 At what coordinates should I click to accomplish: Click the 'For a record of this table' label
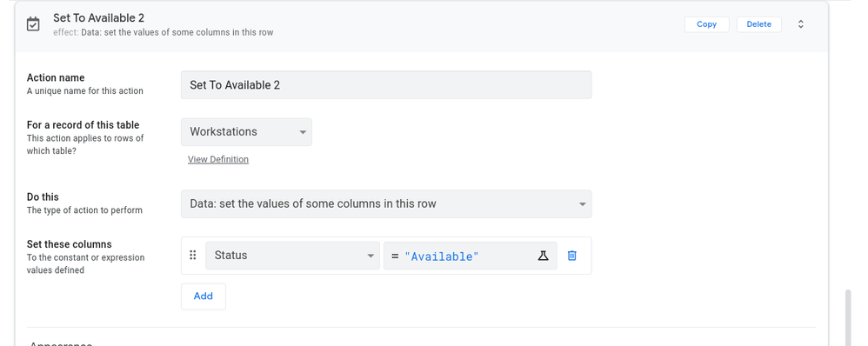click(x=83, y=125)
